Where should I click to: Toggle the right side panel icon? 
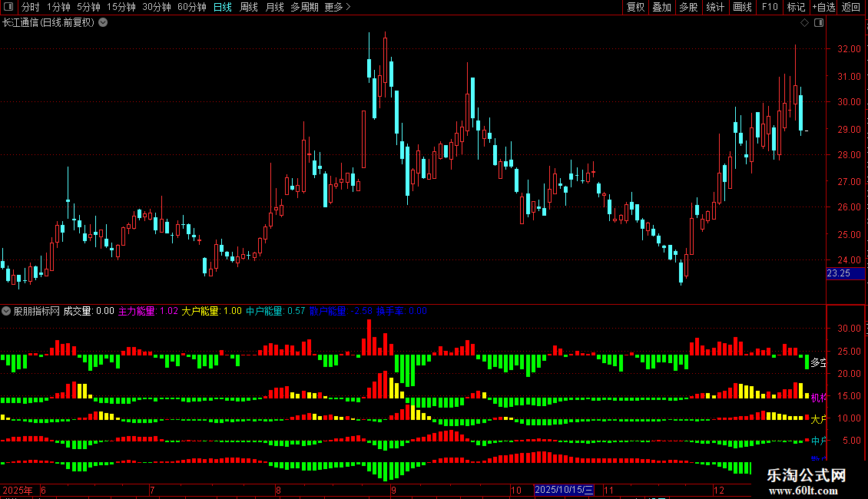click(819, 23)
